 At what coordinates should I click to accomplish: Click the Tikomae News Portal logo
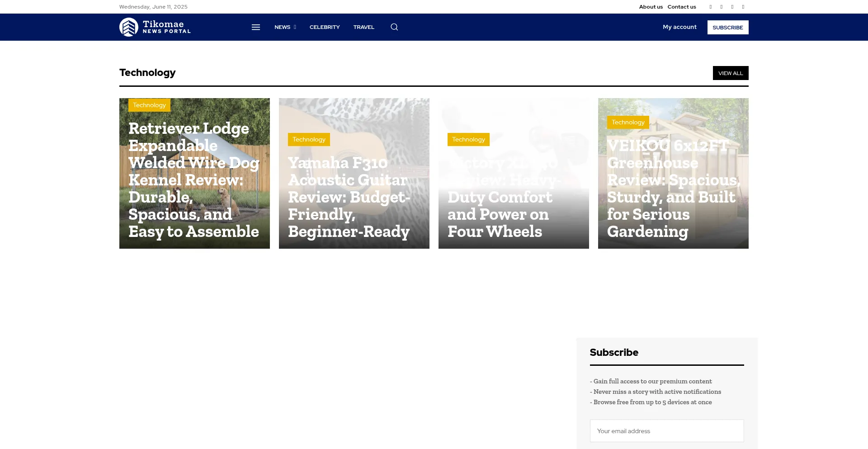pyautogui.click(x=155, y=27)
